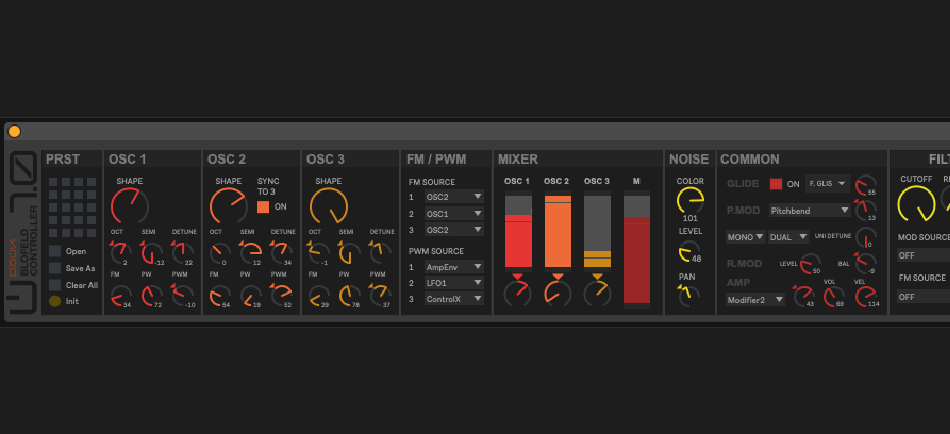This screenshot has height=434, width=950.
Task: Click the UNI DETUNE knob
Action: pyautogui.click(x=867, y=237)
